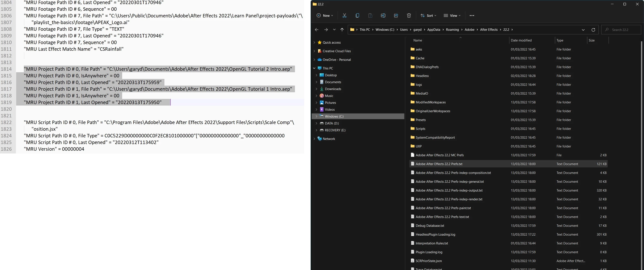Image resolution: width=644 pixels, height=270 pixels.
Task: Click the Rename icon in toolbar
Action: click(383, 15)
